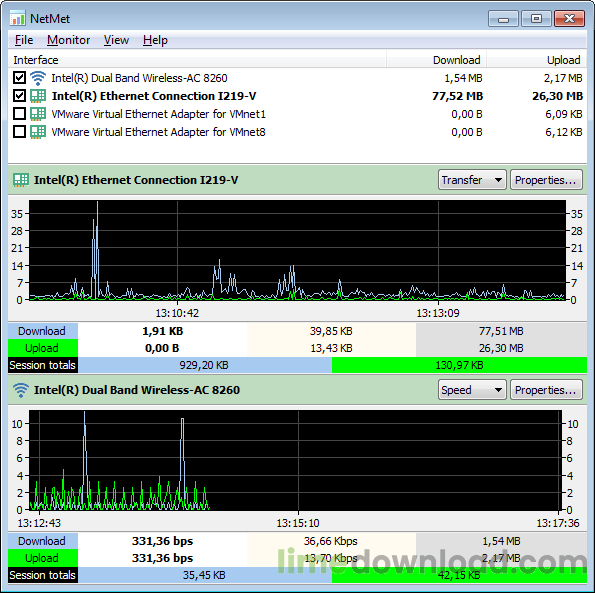The image size is (595, 593).
Task: Click the 6,09 KB upload value for VMnet1
Action: coord(564,114)
